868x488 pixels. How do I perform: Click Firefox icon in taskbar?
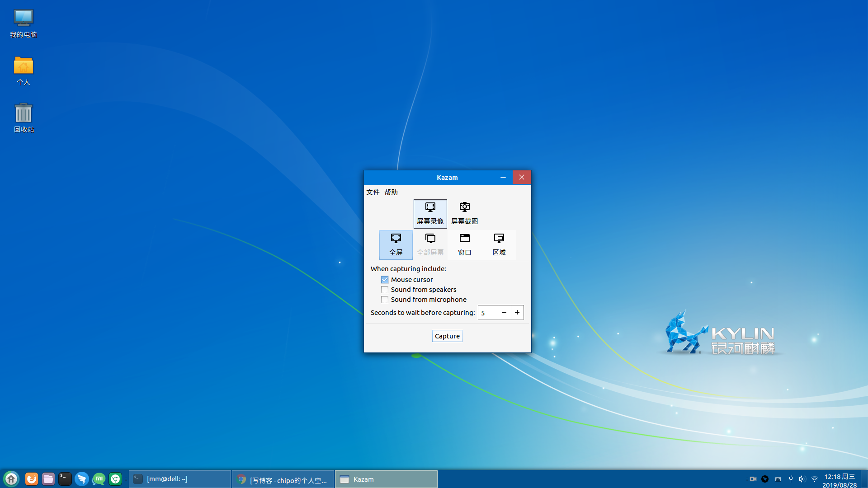(x=31, y=479)
